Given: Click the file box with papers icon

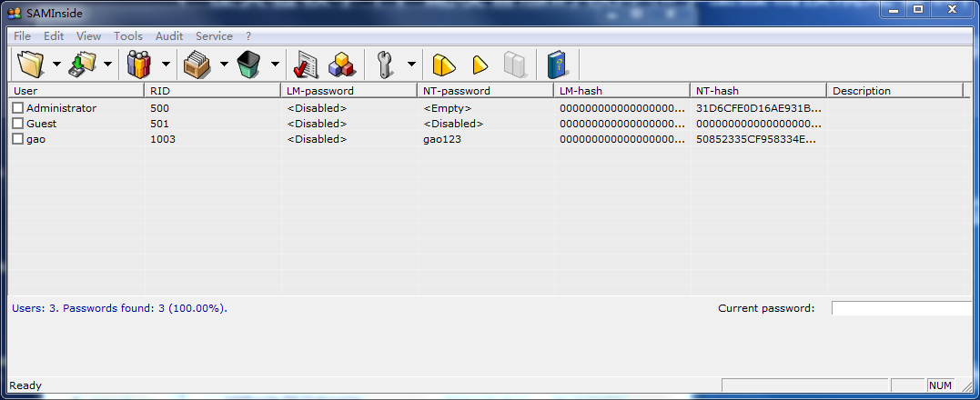Looking at the screenshot, I should tap(197, 64).
